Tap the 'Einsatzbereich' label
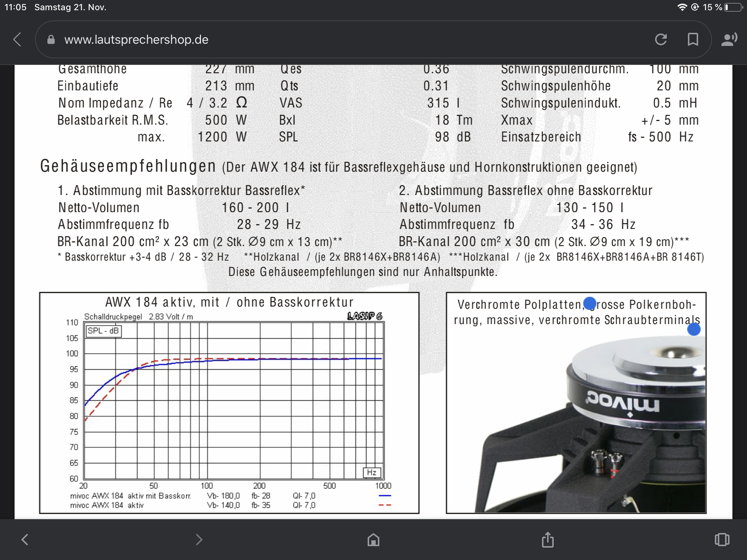Image resolution: width=747 pixels, height=560 pixels. [x=541, y=137]
